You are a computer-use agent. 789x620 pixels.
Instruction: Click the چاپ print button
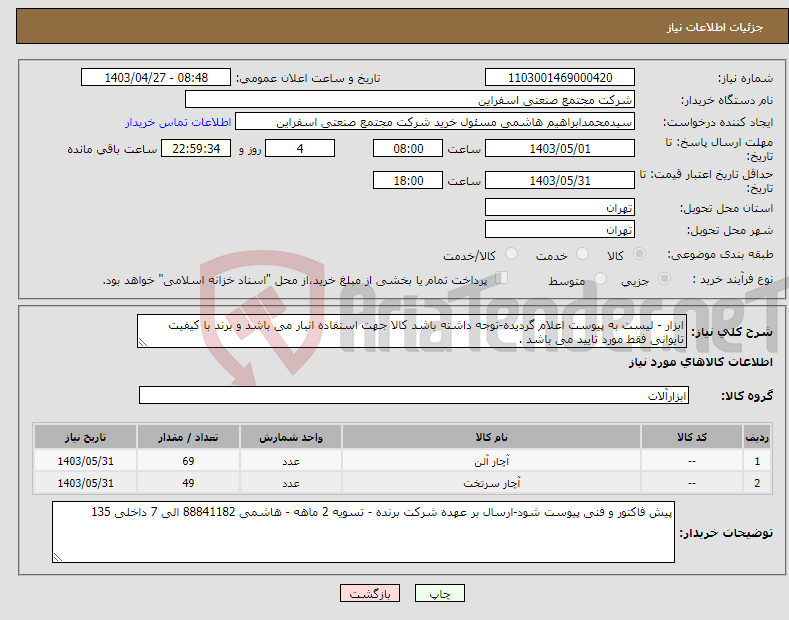pos(440,593)
